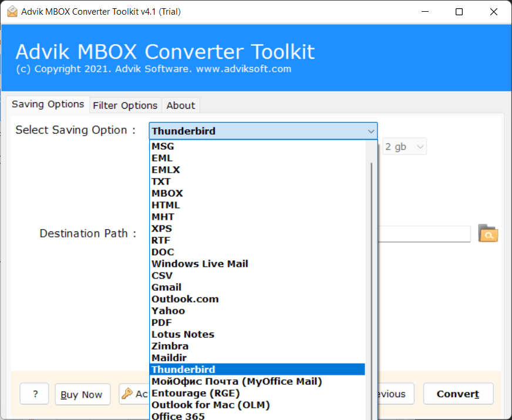Maximize the Advik MBOX Converter window
The width and height of the screenshot is (512, 420).
click(459, 12)
